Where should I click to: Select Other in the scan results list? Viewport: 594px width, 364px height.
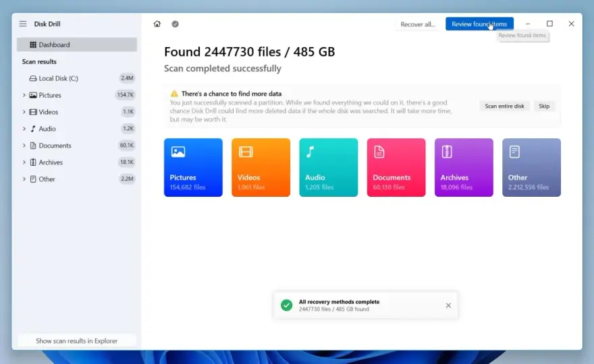[x=76, y=179]
